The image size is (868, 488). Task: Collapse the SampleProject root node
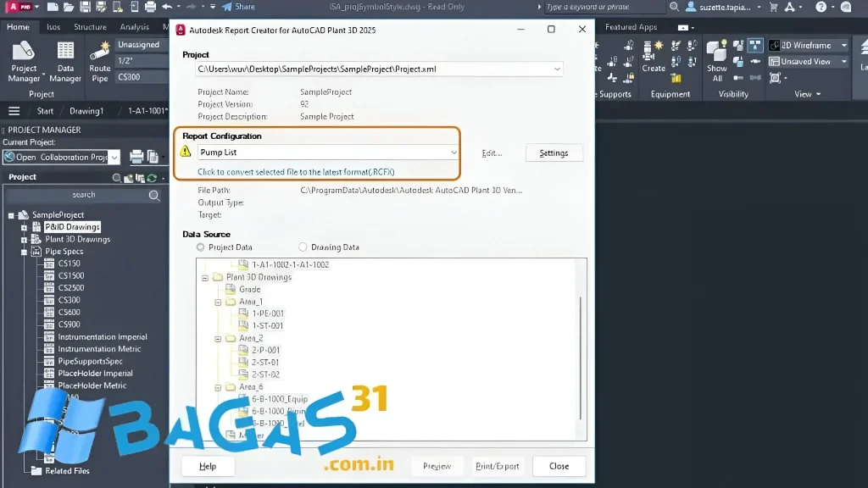pos(11,215)
